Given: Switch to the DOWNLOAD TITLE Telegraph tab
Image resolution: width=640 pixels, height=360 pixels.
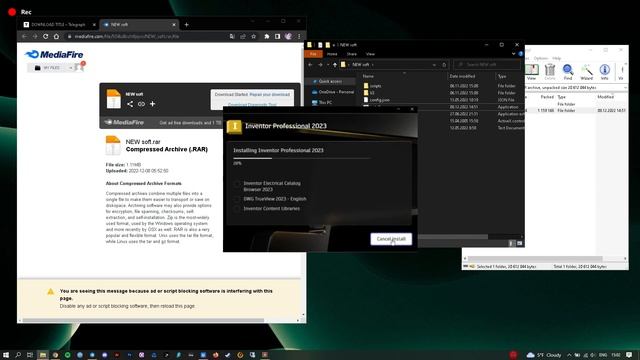Looking at the screenshot, I should [58, 24].
